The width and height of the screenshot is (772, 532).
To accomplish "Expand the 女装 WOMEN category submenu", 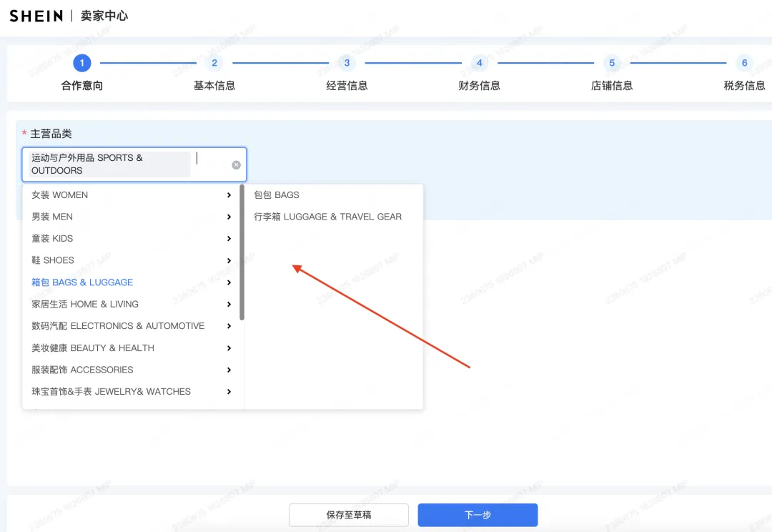I will click(x=229, y=194).
